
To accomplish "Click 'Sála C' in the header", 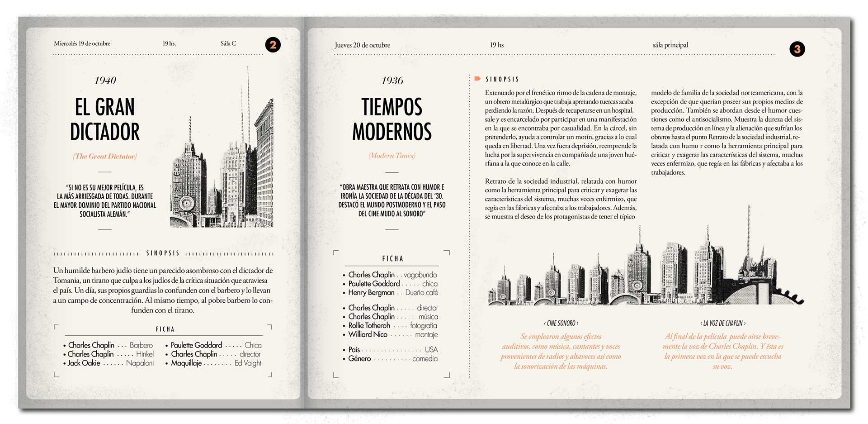I will pos(228,43).
